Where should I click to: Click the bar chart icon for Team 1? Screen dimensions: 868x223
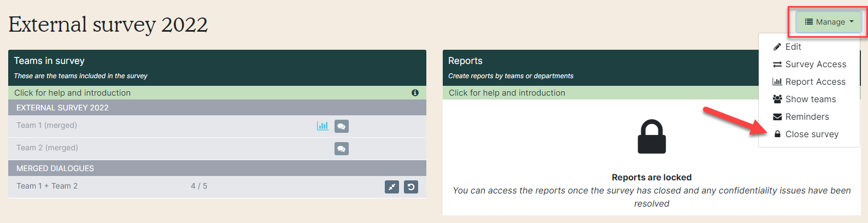point(322,126)
